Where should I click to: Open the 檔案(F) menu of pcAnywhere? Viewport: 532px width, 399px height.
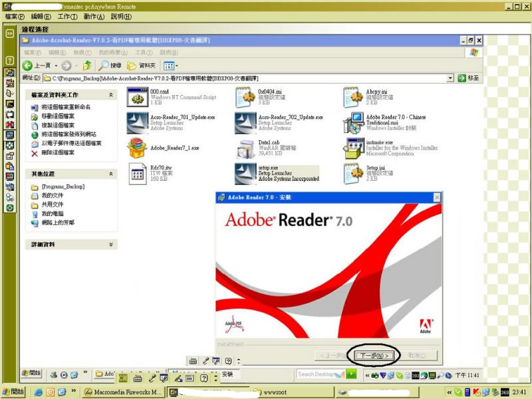point(15,16)
